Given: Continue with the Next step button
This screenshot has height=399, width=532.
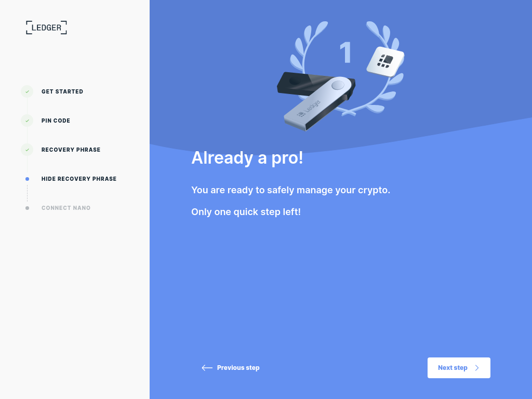Looking at the screenshot, I should [x=459, y=368].
